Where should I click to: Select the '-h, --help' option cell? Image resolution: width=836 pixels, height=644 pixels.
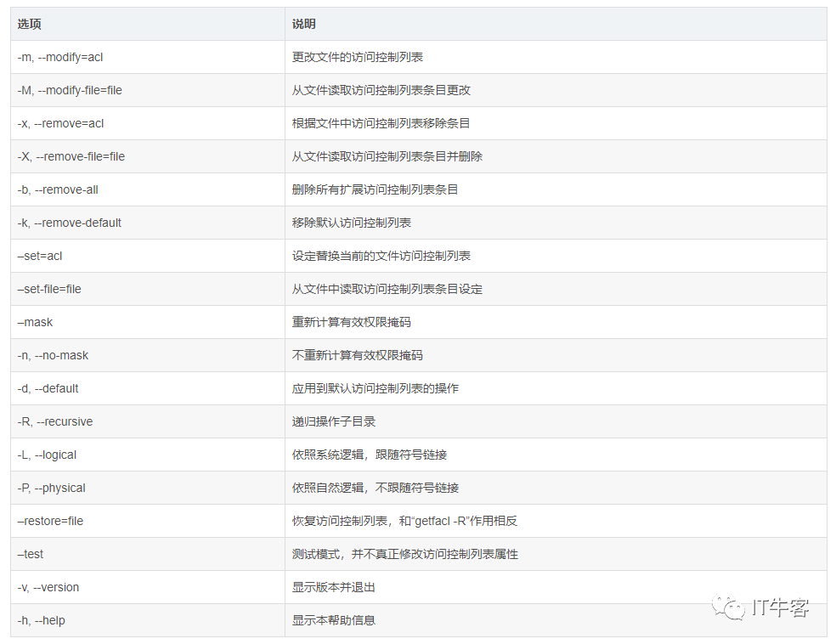click(148, 620)
